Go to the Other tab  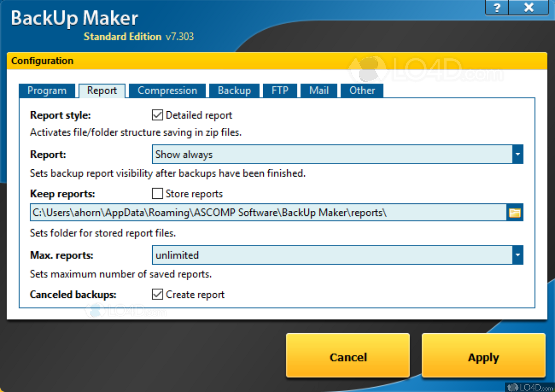point(362,90)
